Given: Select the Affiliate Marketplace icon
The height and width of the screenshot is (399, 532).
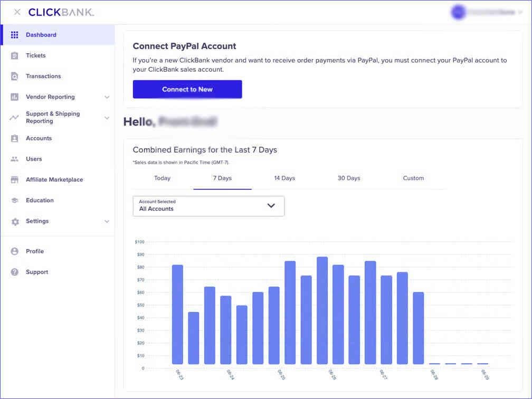Looking at the screenshot, I should pos(15,179).
